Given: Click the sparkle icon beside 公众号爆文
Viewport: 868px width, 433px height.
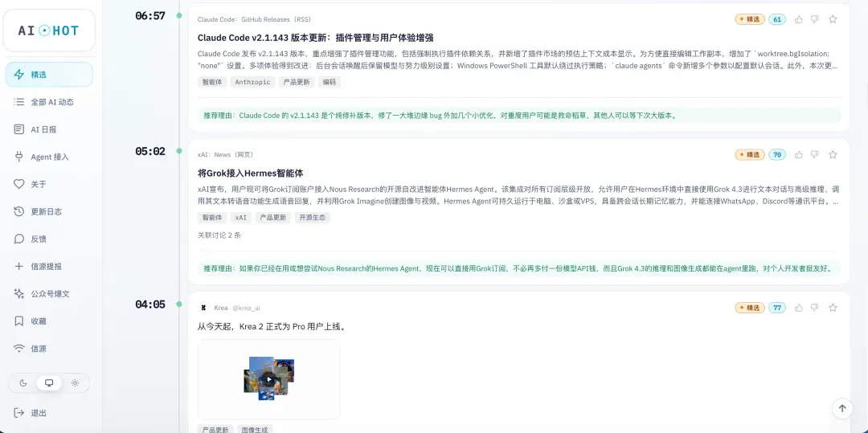Looking at the screenshot, I should [x=19, y=294].
